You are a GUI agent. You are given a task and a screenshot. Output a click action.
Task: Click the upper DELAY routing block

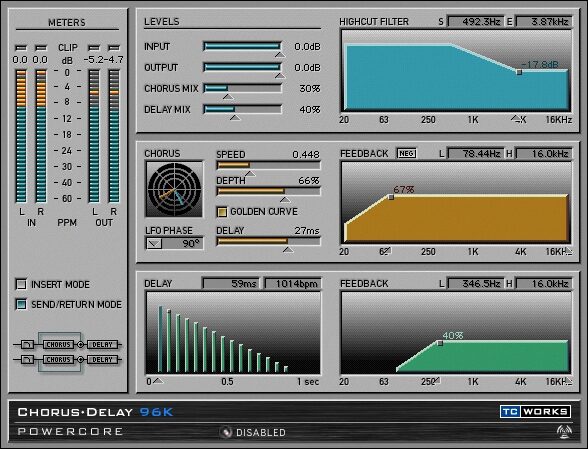(102, 344)
